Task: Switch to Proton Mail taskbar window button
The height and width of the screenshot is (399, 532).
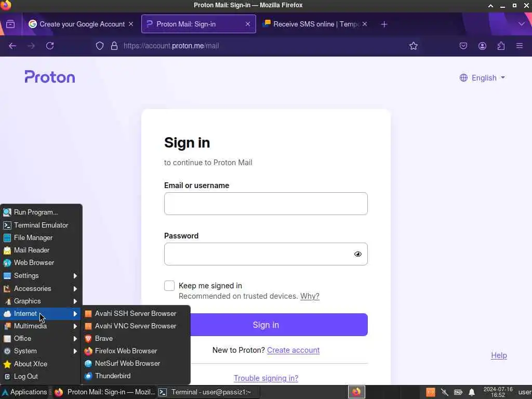Action: click(x=105, y=392)
